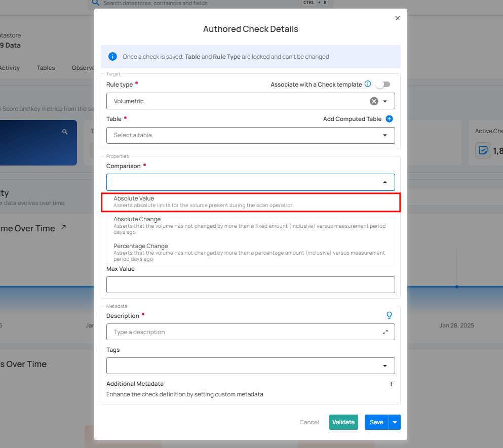
Task: Click the info icon beside Check template
Action: 368,84
